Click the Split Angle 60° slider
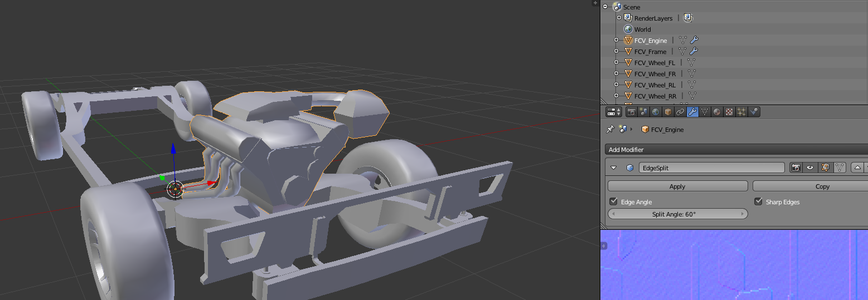The image size is (868, 300). [x=677, y=214]
